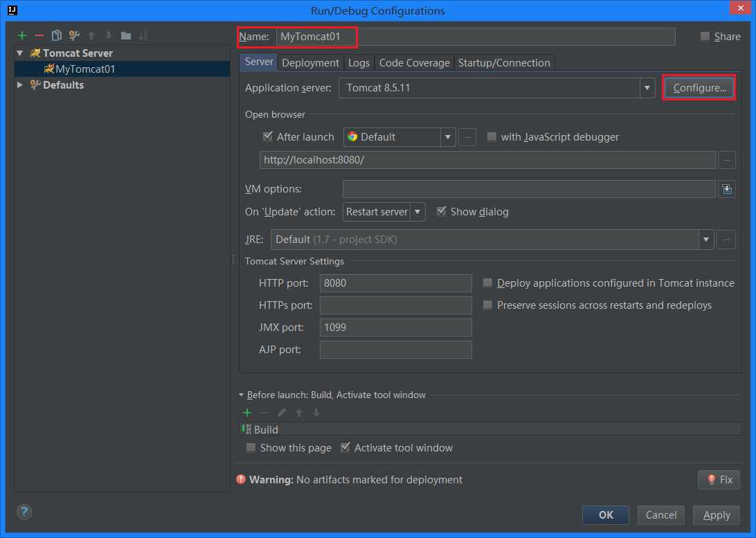Open the JRE dropdown arrow
The image size is (756, 538).
pyautogui.click(x=706, y=240)
